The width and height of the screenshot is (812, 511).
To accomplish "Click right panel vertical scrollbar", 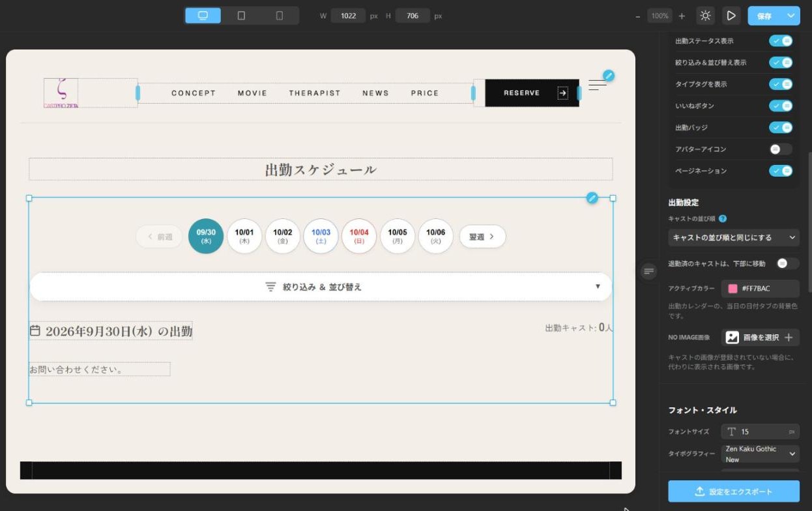I will [x=809, y=222].
